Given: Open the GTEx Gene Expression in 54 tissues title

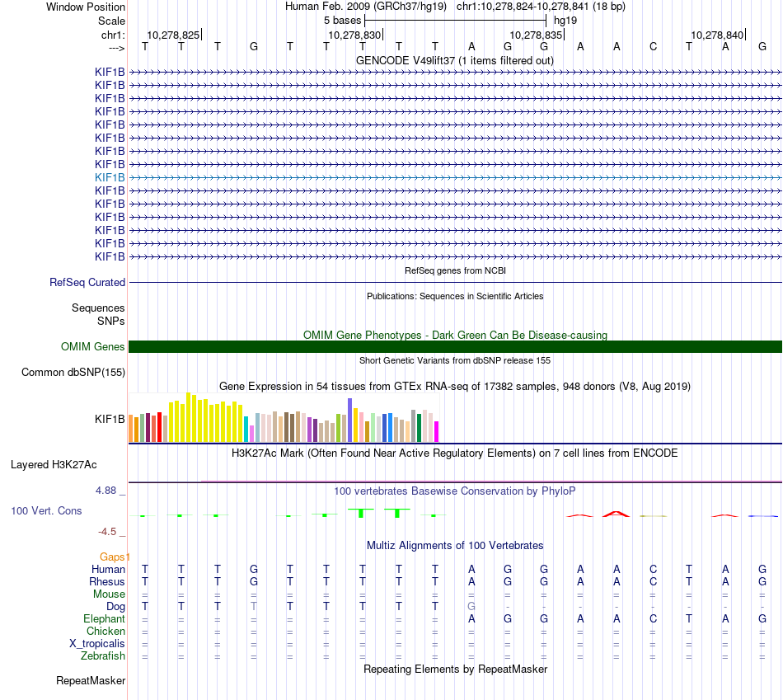Looking at the screenshot, I should 455,386.
